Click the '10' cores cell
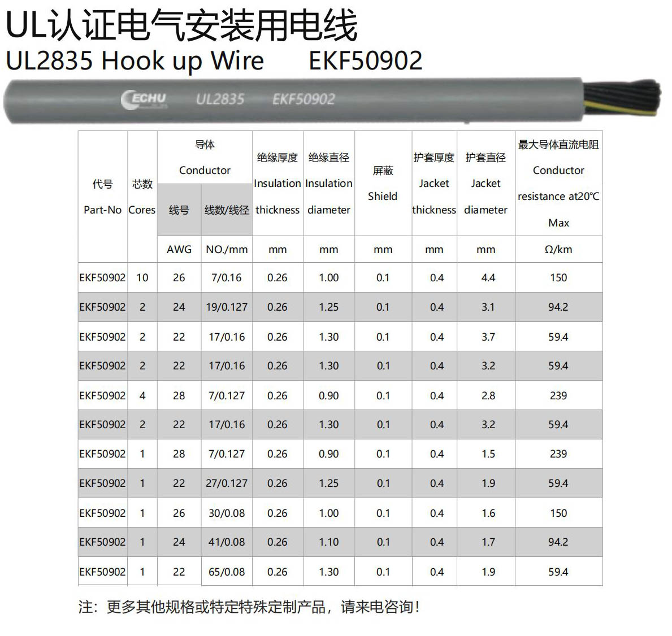This screenshot has height=636, width=672. click(x=142, y=277)
